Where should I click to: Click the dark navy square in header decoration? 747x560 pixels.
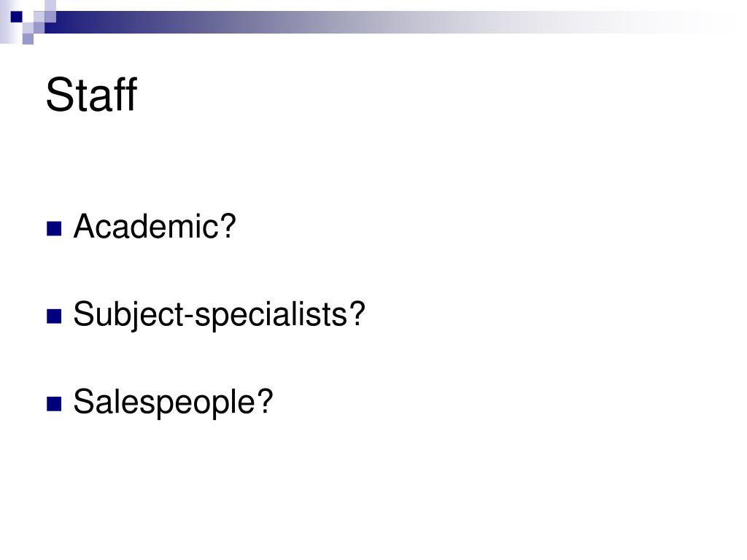(17, 17)
